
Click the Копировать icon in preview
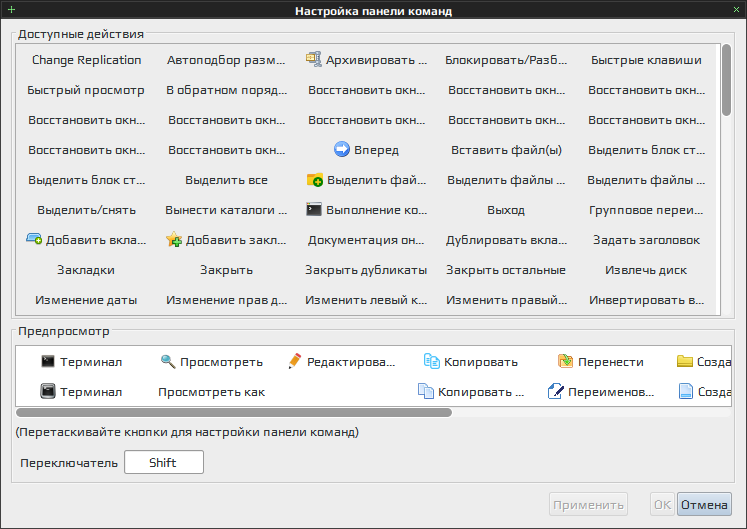(x=431, y=362)
